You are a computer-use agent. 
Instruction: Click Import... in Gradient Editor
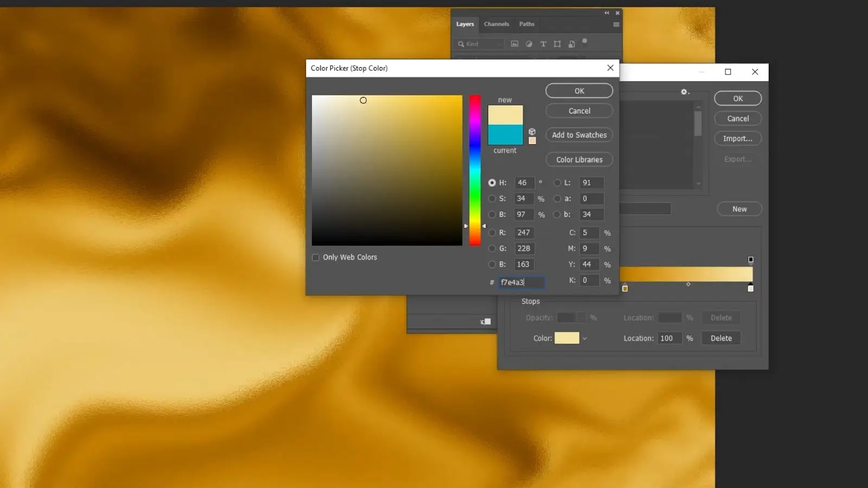(x=738, y=138)
